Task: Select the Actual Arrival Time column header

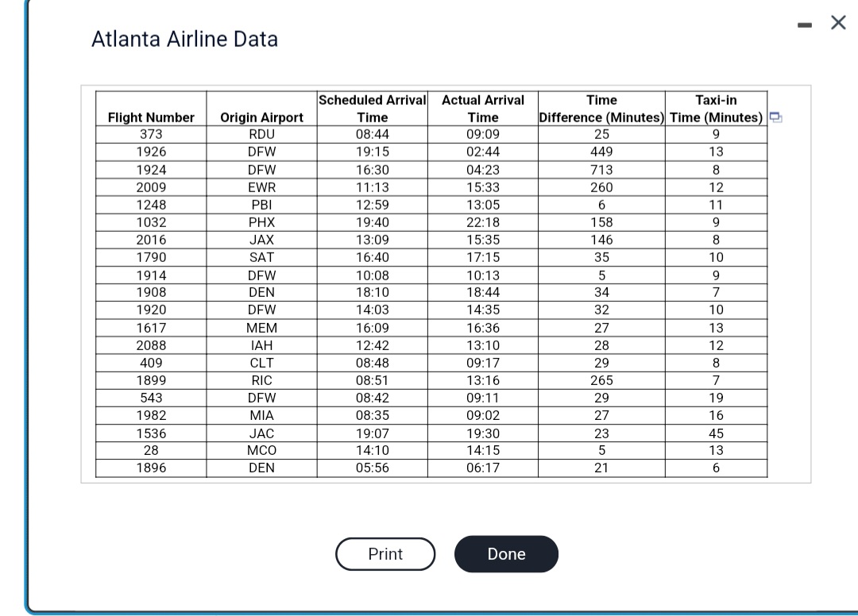Action: [x=483, y=109]
